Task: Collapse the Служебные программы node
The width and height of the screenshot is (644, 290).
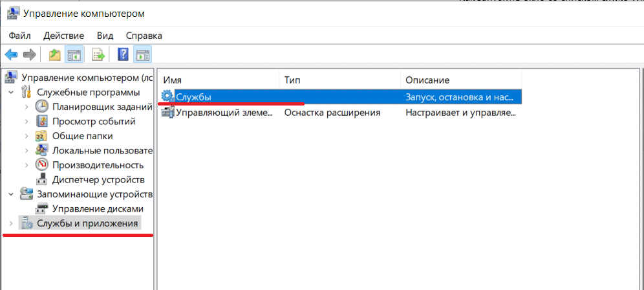Action: [10, 93]
